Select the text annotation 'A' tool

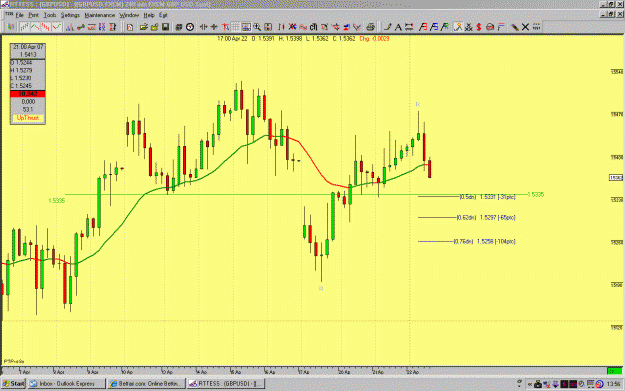pos(398,27)
